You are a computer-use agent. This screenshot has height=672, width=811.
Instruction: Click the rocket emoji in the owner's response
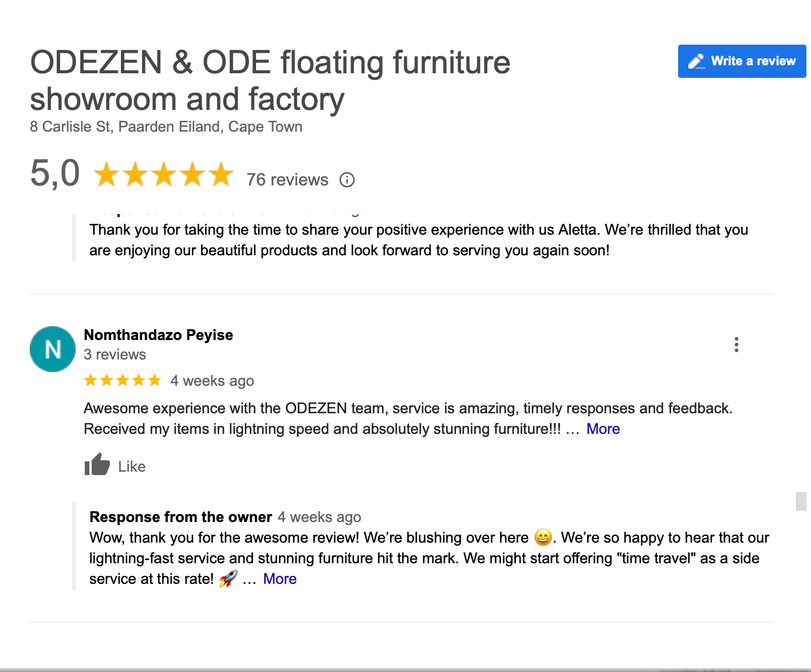[x=228, y=579]
